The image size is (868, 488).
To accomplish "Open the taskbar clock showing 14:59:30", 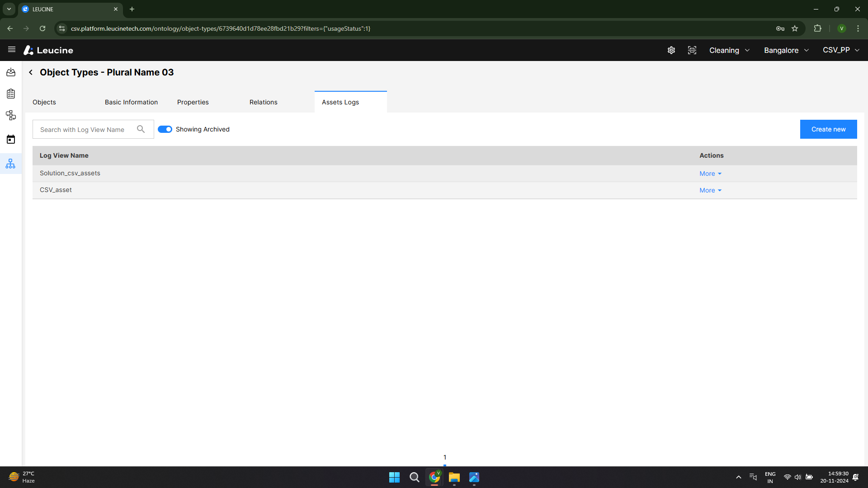I will pyautogui.click(x=835, y=477).
